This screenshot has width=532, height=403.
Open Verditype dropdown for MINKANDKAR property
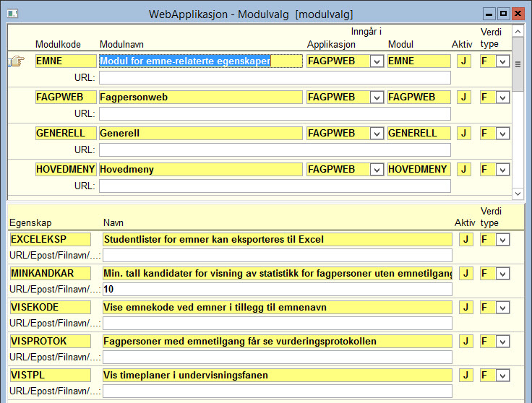tap(502, 274)
